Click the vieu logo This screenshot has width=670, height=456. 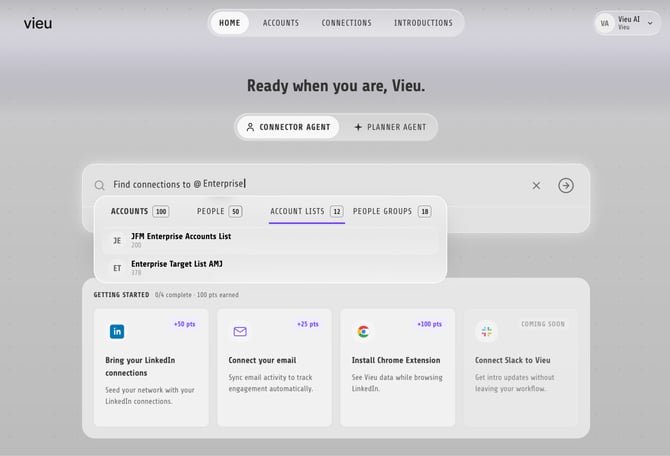pyautogui.click(x=38, y=23)
